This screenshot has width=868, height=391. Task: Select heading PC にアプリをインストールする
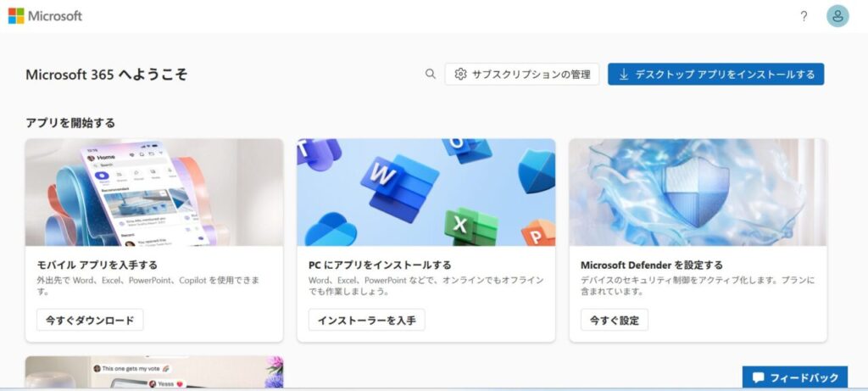tap(380, 265)
